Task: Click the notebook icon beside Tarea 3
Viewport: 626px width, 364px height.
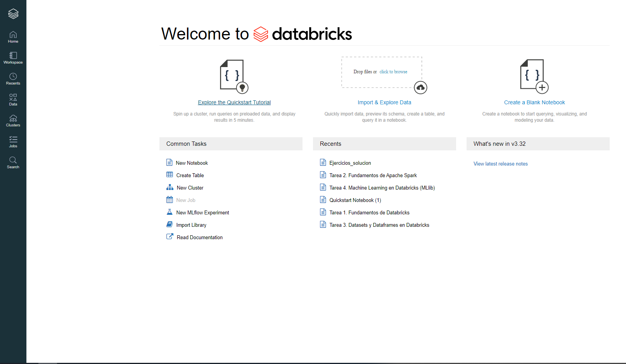Action: pos(323,224)
